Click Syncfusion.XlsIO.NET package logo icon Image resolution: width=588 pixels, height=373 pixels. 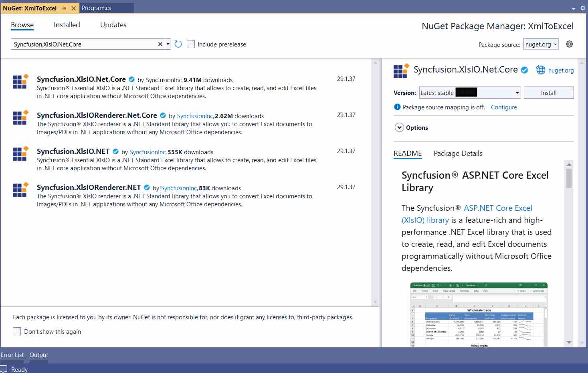click(20, 153)
